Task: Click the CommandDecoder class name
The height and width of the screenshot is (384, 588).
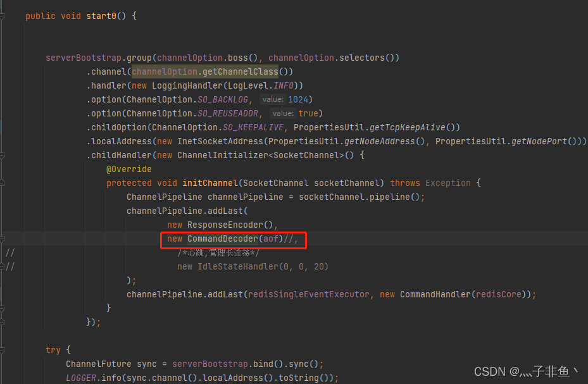Action: [223, 238]
